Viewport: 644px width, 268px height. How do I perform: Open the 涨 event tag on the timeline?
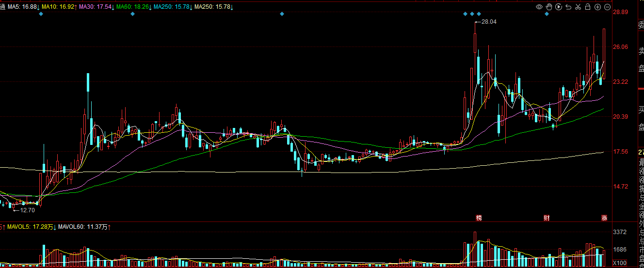coord(604,218)
